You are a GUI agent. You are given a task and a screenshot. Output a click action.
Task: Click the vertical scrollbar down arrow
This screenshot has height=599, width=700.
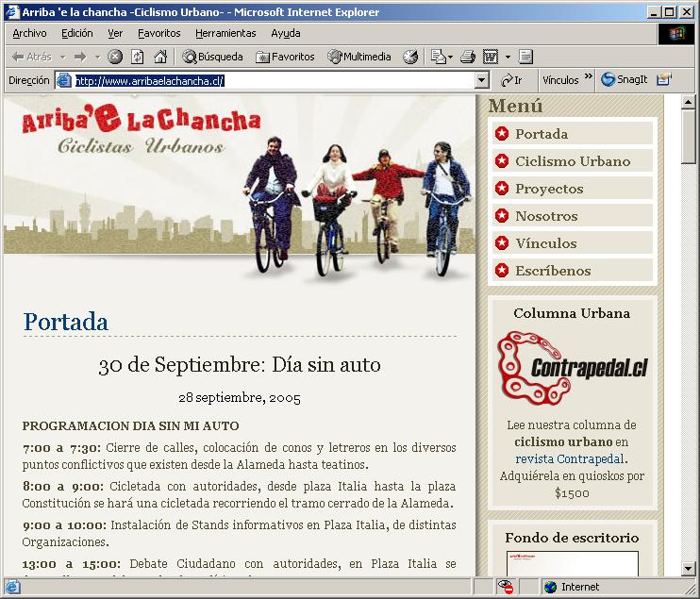[x=688, y=569]
